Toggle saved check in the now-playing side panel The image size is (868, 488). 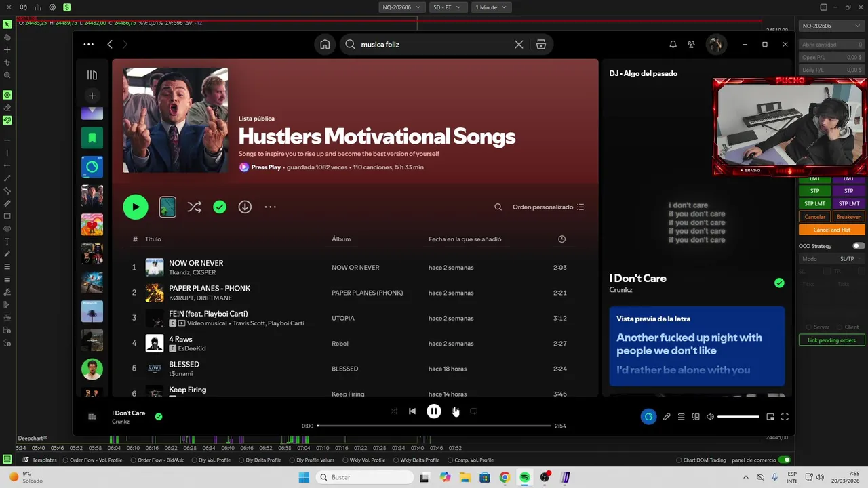779,283
